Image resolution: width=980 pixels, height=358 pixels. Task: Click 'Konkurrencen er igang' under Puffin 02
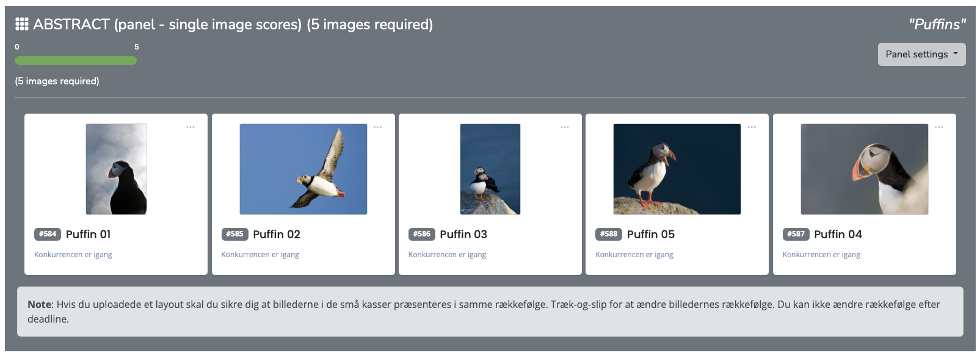point(260,255)
